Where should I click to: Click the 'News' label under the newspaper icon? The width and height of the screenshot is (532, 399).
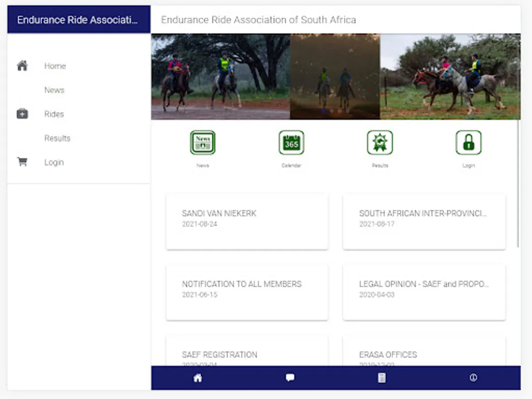pyautogui.click(x=203, y=165)
